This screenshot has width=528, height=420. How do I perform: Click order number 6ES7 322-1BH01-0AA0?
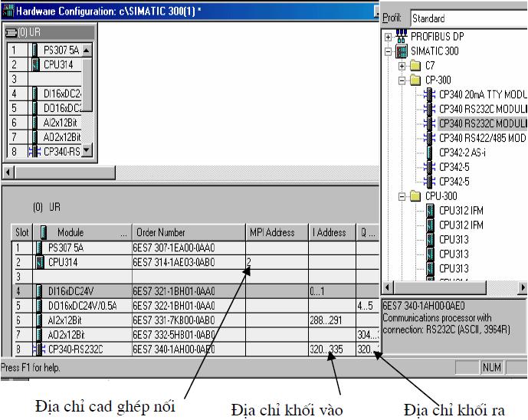(x=174, y=306)
